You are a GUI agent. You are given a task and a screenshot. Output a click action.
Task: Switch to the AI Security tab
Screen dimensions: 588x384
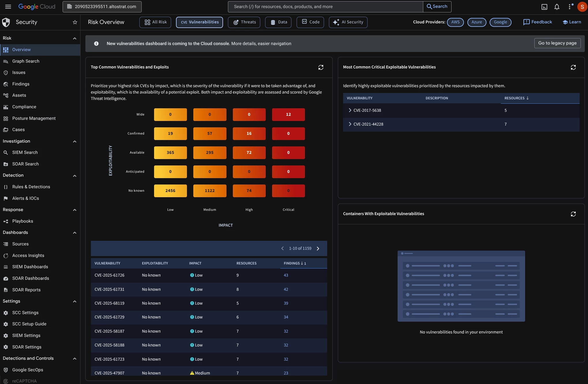click(348, 22)
